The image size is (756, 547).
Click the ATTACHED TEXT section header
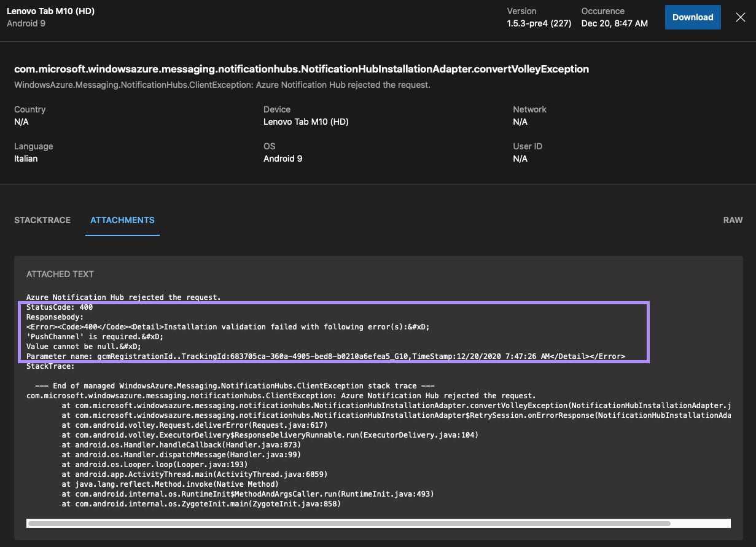pyautogui.click(x=60, y=274)
